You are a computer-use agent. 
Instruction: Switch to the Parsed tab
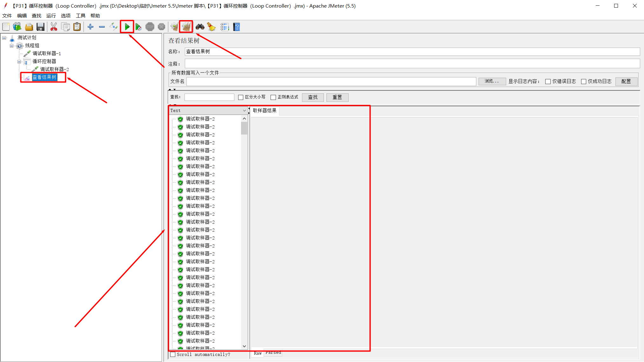coord(273,353)
